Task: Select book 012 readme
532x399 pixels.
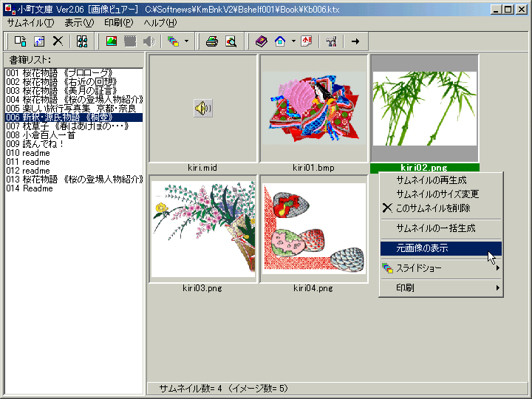Action: (74, 171)
